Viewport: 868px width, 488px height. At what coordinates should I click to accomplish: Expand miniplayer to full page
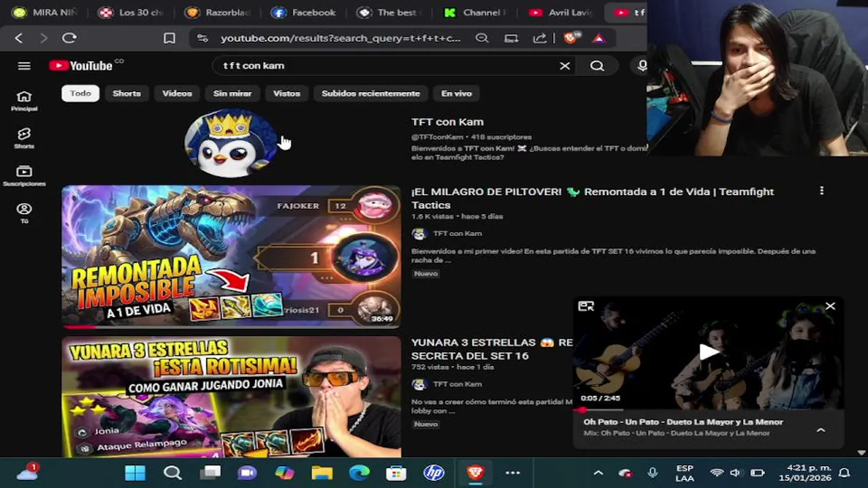click(586, 306)
